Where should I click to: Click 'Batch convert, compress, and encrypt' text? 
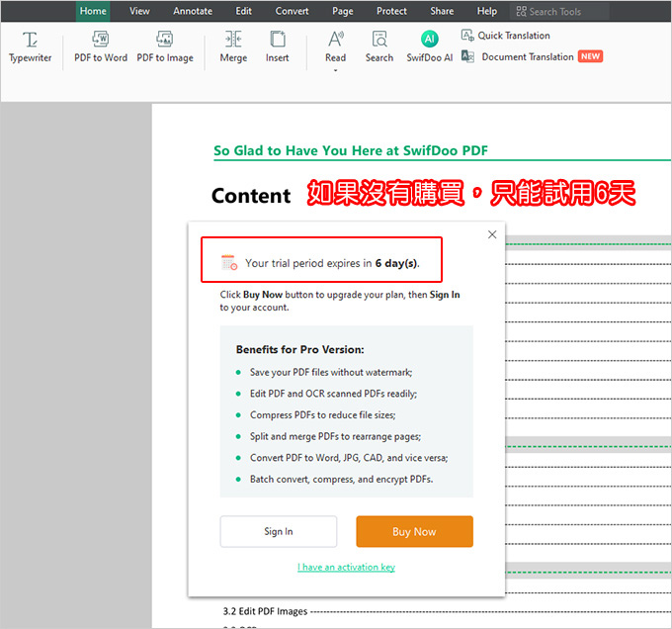pos(342,480)
